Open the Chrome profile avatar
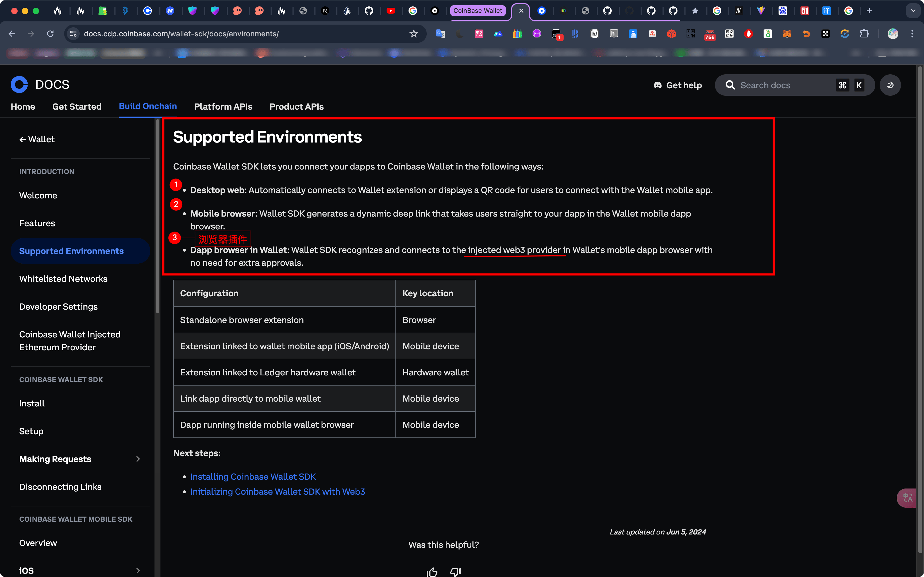This screenshot has width=924, height=577. [x=893, y=34]
